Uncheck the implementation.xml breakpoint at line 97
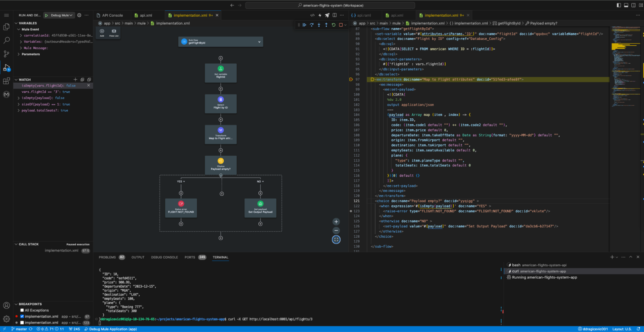 point(22,316)
